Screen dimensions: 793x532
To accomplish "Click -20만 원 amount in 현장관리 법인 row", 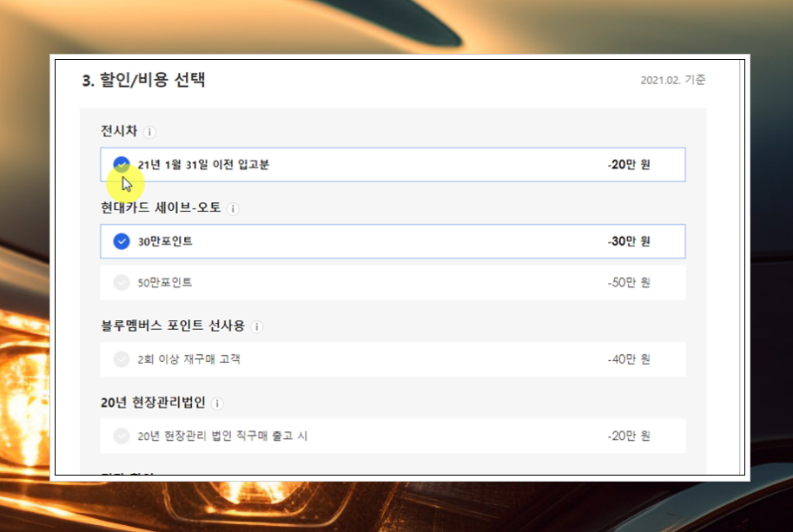I will pos(629,436).
